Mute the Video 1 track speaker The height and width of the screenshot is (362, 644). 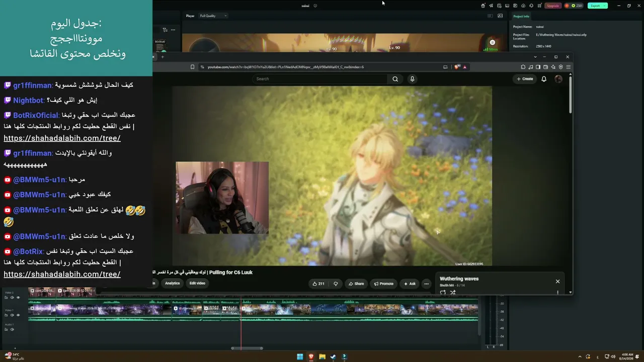click(x=12, y=315)
